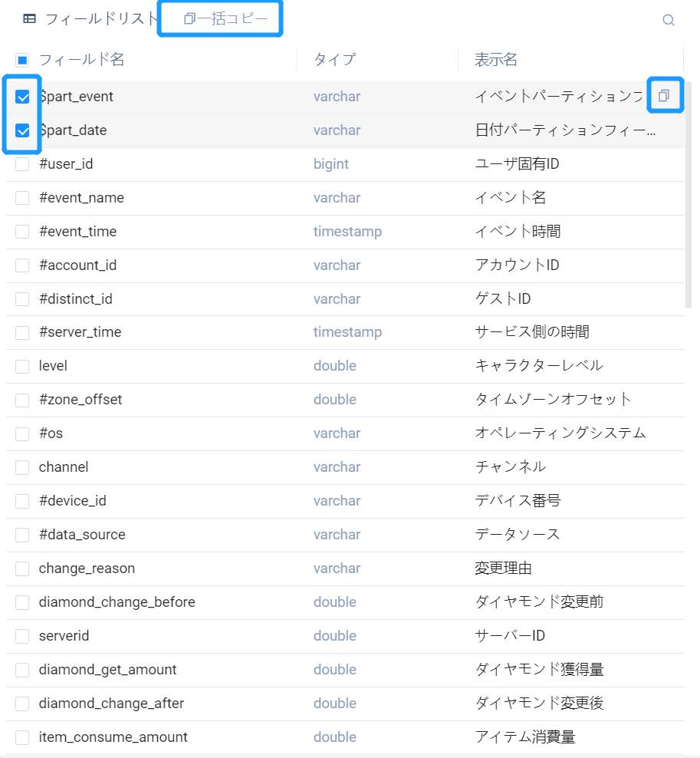This screenshot has width=700, height=758.
Task: Toggle the select-all checkbox in the header
Action: pos(22,59)
